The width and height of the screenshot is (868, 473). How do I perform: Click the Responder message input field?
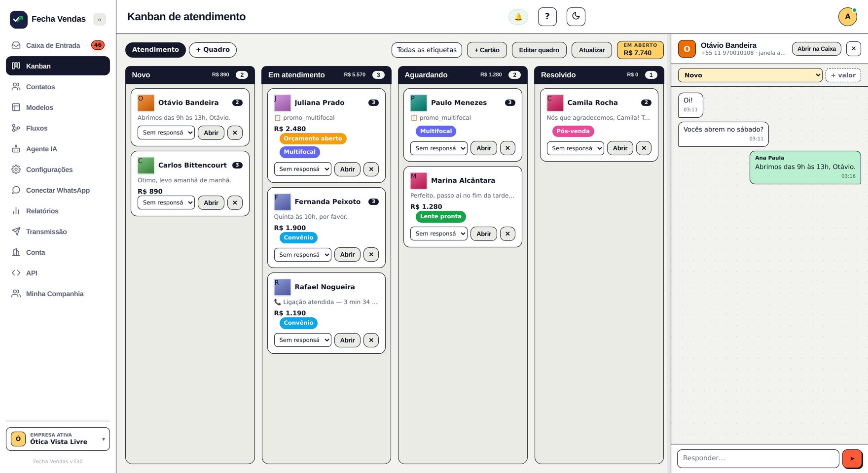(758, 459)
